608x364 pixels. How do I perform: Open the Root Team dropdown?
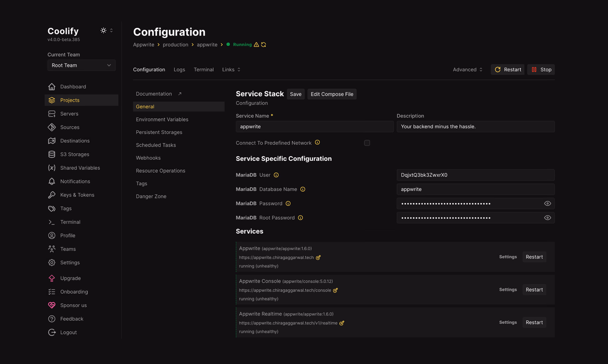point(81,65)
